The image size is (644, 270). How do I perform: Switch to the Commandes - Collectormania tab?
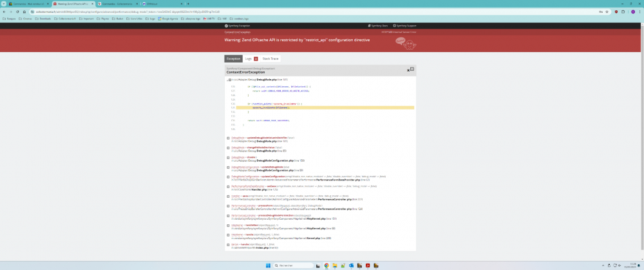coord(118,4)
